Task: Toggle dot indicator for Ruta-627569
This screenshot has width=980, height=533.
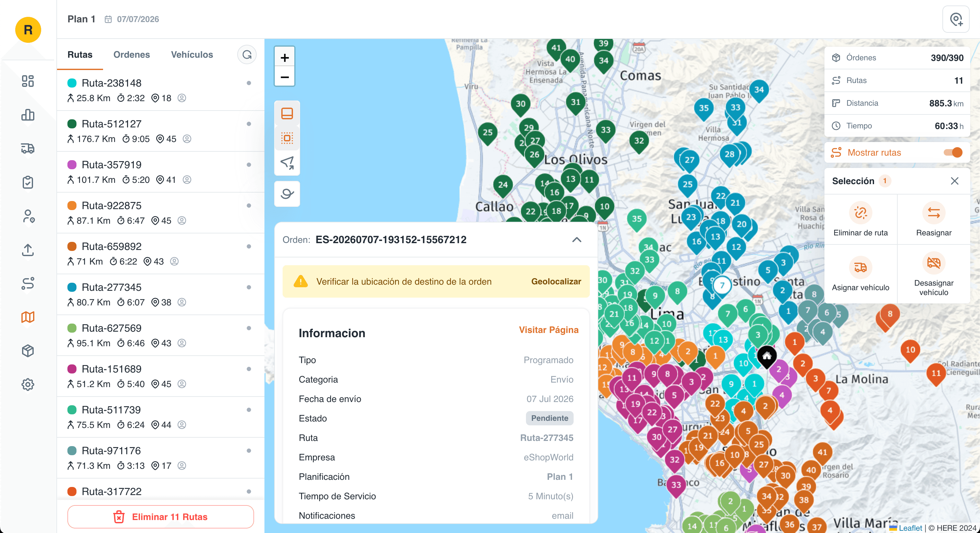Action: pos(249,328)
